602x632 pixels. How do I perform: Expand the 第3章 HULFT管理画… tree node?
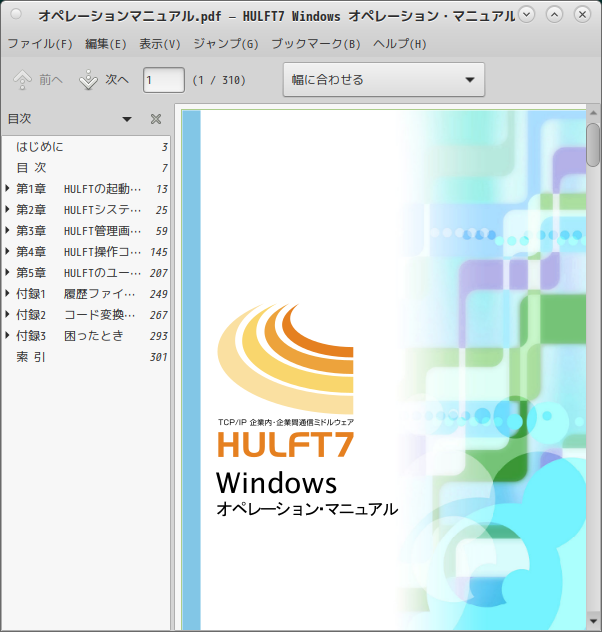click(x=7, y=230)
